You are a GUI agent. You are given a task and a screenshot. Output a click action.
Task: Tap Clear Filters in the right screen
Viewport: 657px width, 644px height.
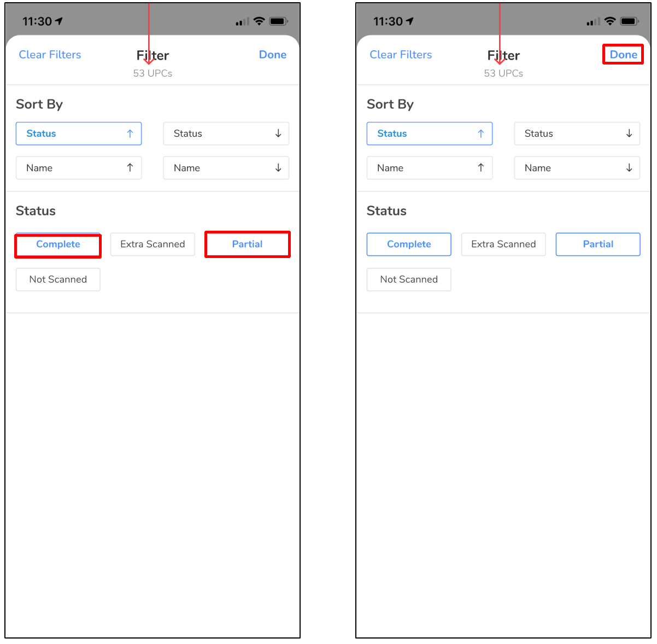click(x=401, y=55)
